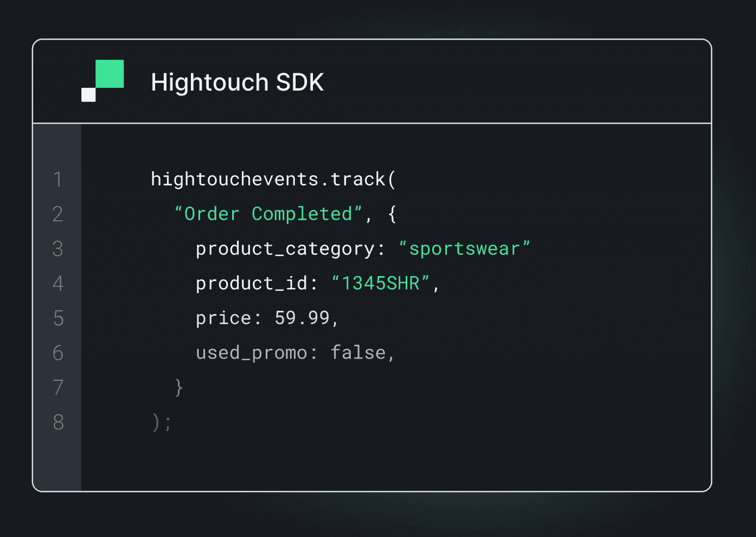756x537 pixels.
Task: Click line number 5 in the gutter
Action: pyautogui.click(x=58, y=319)
